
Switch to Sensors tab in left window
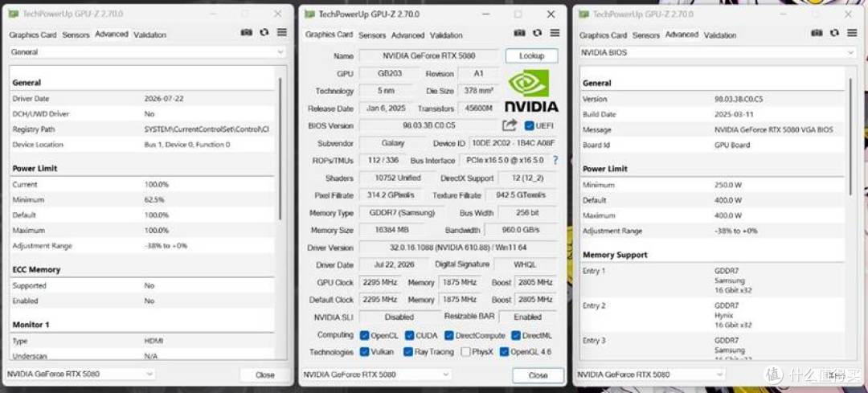[x=76, y=35]
